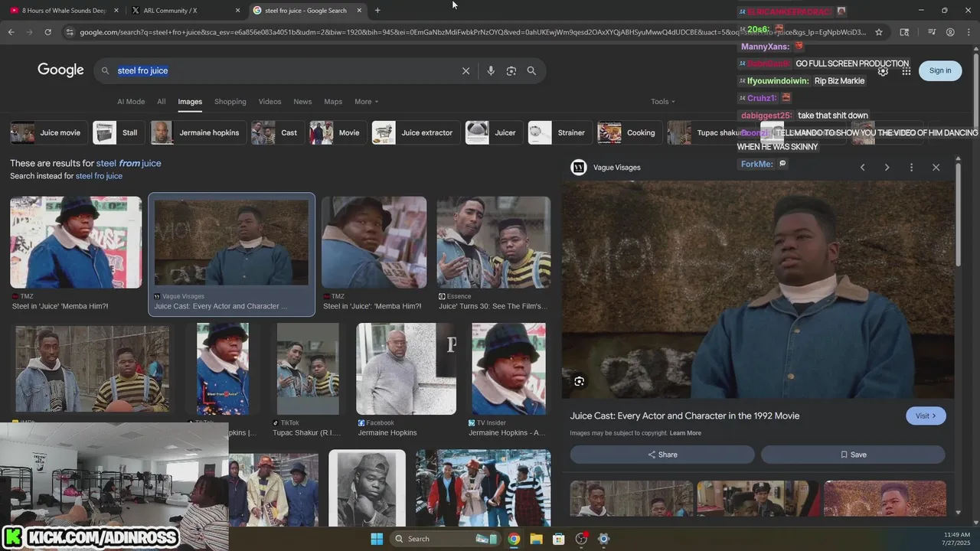Expand the More search filters dropdown

[x=366, y=102]
